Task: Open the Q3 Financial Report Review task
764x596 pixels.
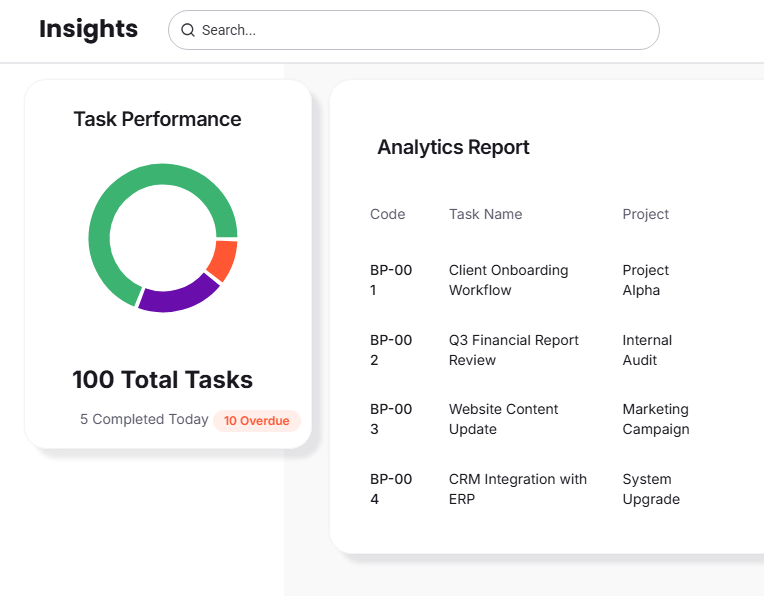Action: (513, 350)
